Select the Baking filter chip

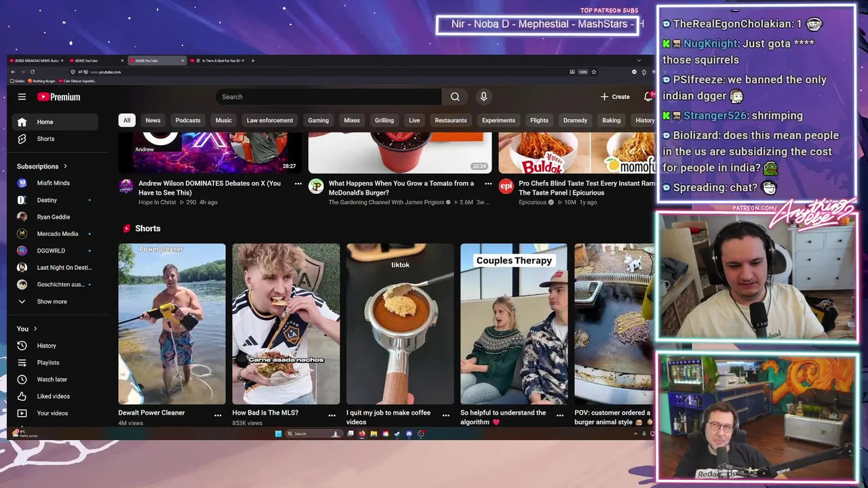611,121
